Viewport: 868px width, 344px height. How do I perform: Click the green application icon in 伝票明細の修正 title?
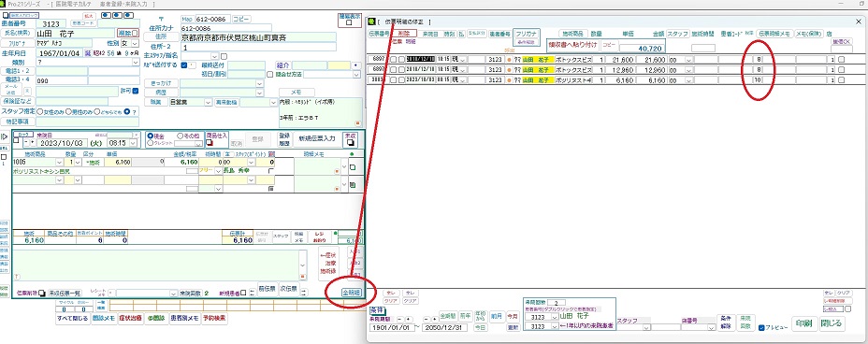[x=372, y=21]
